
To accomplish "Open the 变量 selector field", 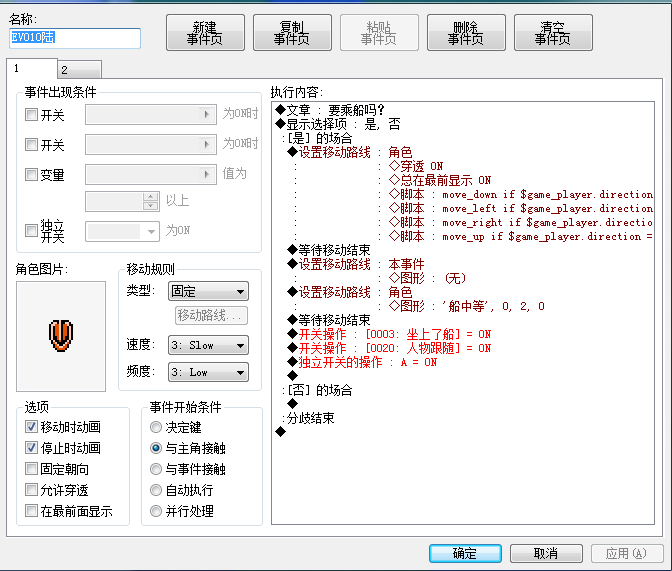I will (151, 174).
